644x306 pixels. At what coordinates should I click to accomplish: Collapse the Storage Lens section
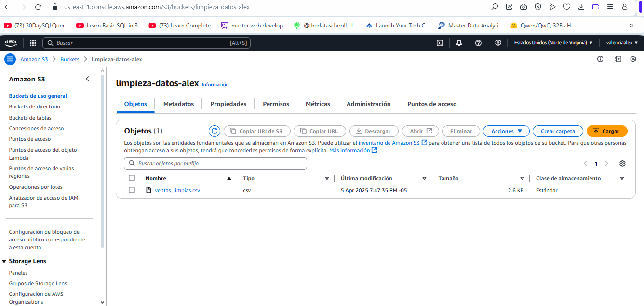(4, 261)
